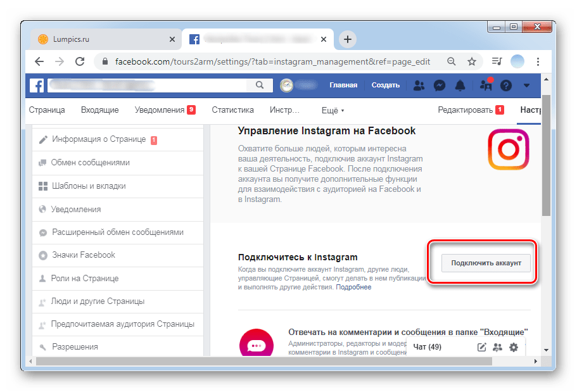Open the Инстр... tab
The image size is (577, 392).
pos(284,110)
